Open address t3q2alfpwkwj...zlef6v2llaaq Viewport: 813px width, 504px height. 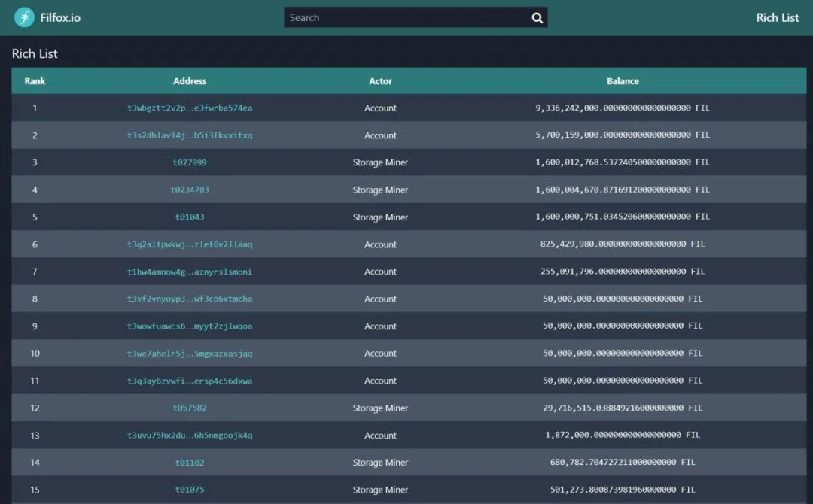(x=190, y=244)
